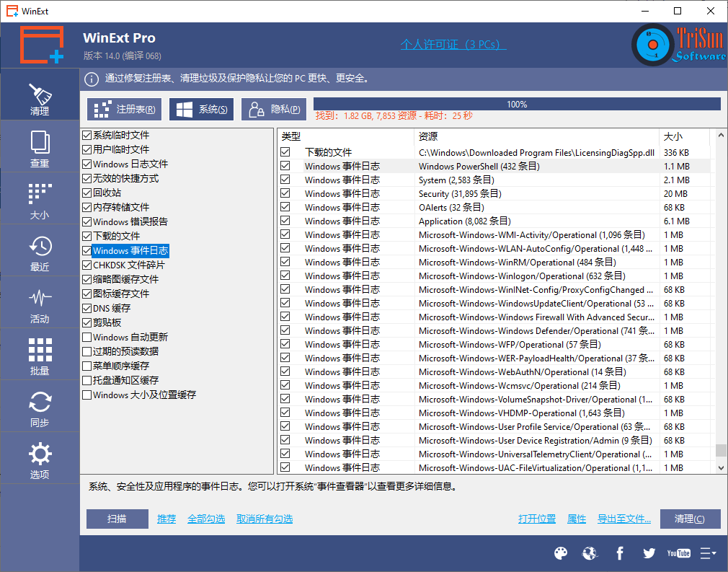Open the Facebook icon in footer
728x572 pixels.
(620, 553)
